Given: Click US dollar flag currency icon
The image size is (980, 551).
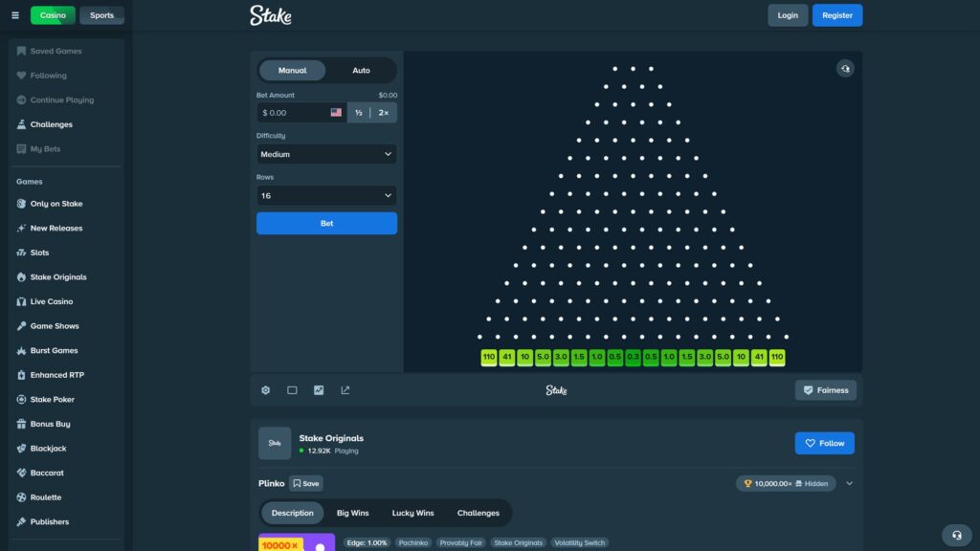Looking at the screenshot, I should point(336,113).
